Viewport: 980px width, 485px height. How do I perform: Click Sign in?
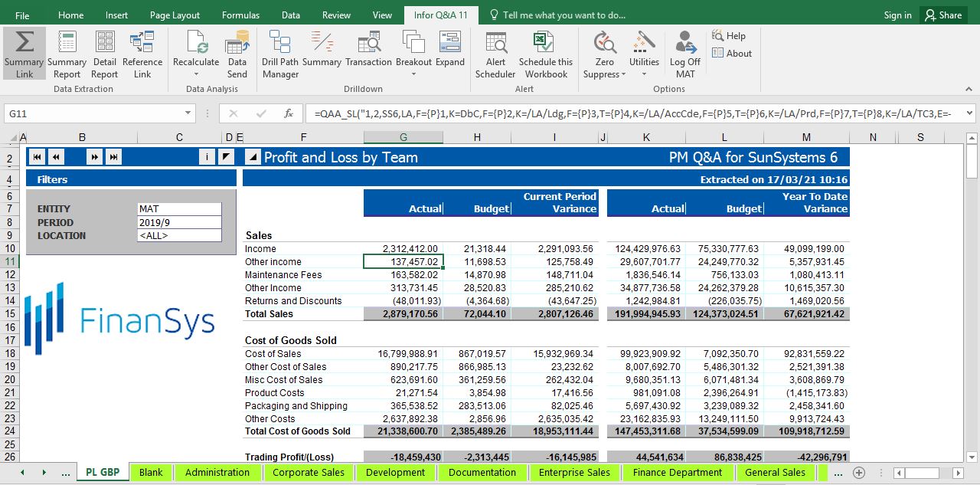(x=897, y=15)
